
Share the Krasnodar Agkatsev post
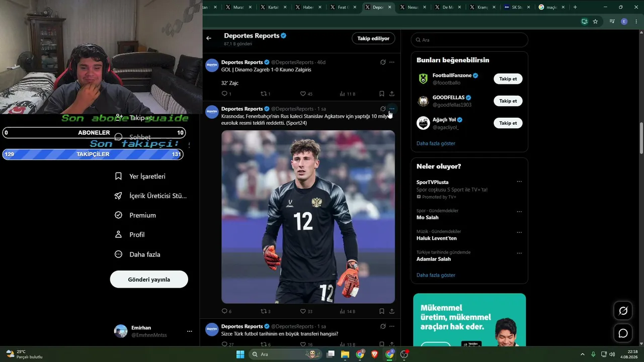click(x=392, y=311)
